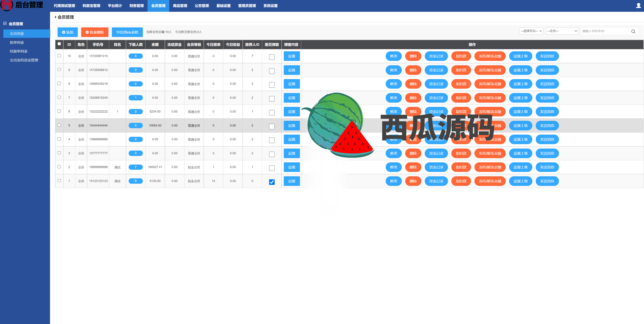Uncheck popup checkbox for member 15123123123

[x=272, y=182]
